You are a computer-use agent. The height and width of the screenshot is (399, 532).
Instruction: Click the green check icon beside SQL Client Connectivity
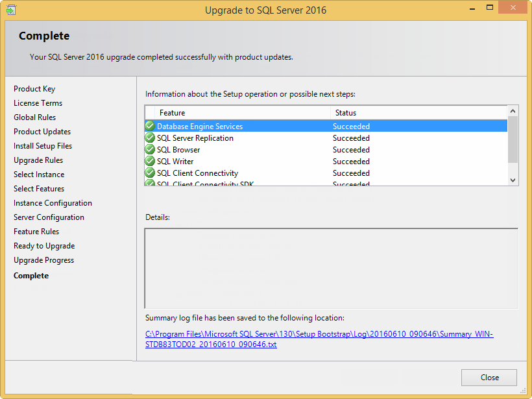(150, 173)
